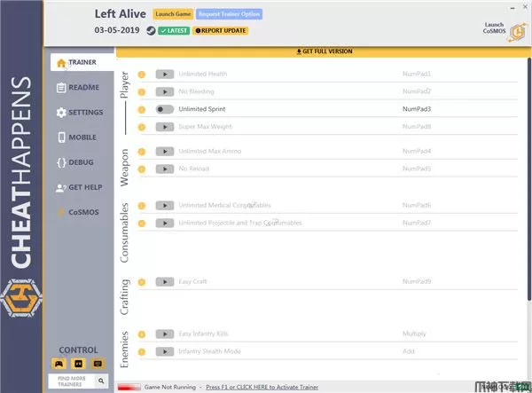Close the trainer window

pos(525,7)
